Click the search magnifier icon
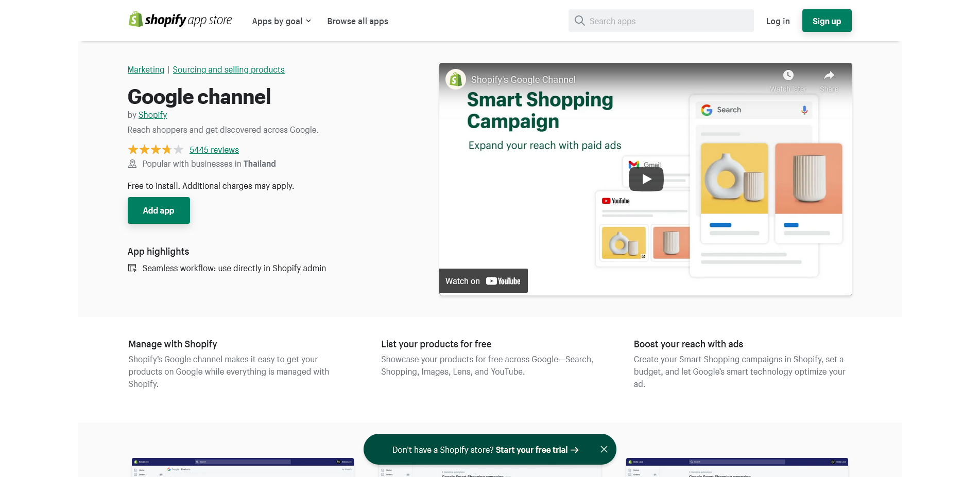 pyautogui.click(x=579, y=21)
